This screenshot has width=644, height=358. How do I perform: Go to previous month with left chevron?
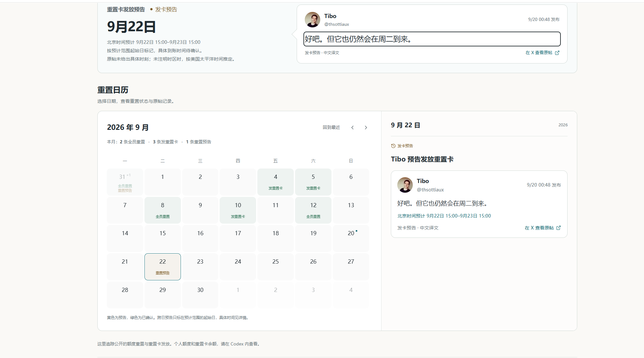click(352, 128)
